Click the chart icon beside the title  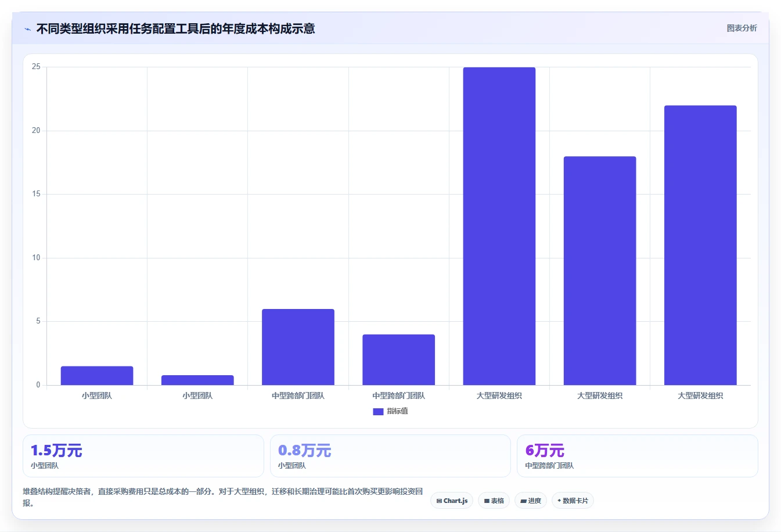[x=27, y=29]
